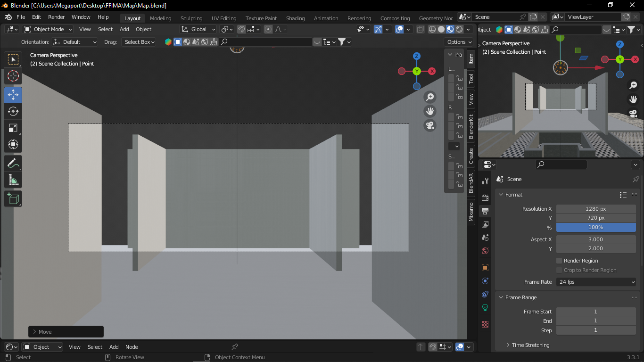Click the Options button in the viewport

click(x=458, y=42)
